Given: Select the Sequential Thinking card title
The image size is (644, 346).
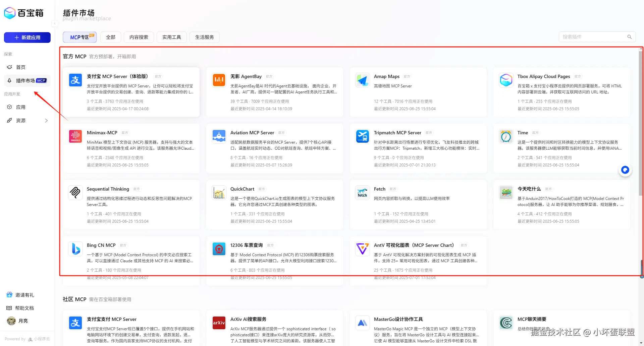Looking at the screenshot, I should 108,189.
